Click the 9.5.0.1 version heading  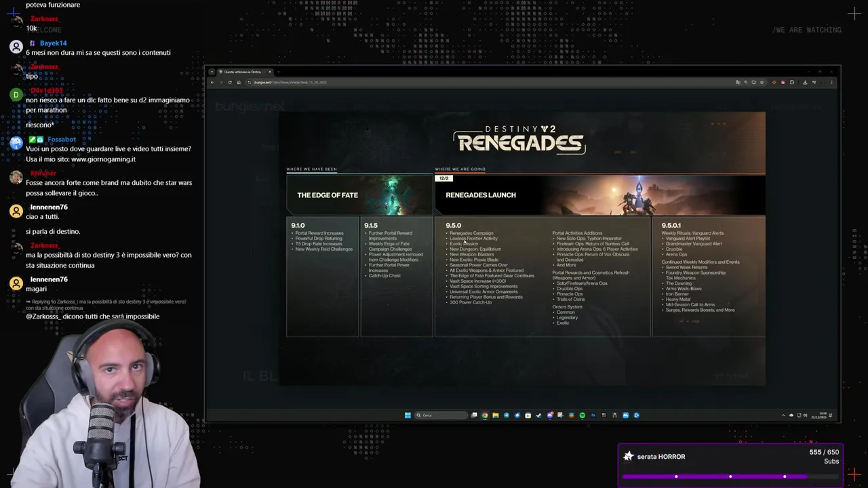pyautogui.click(x=671, y=225)
